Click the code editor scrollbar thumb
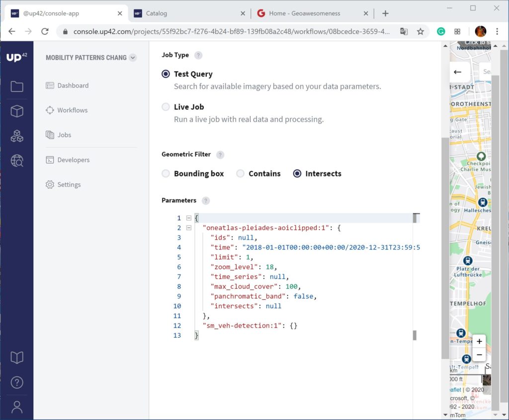 point(415,218)
